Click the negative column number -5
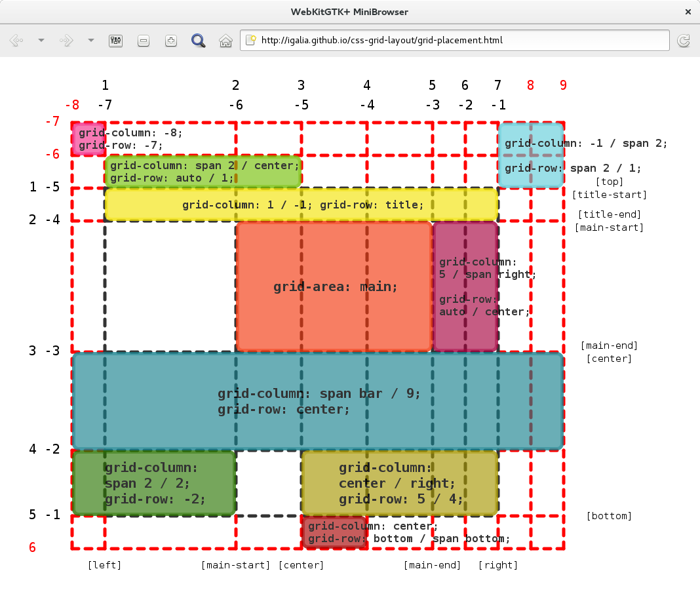Image resolution: width=700 pixels, height=609 pixels. 301,105
